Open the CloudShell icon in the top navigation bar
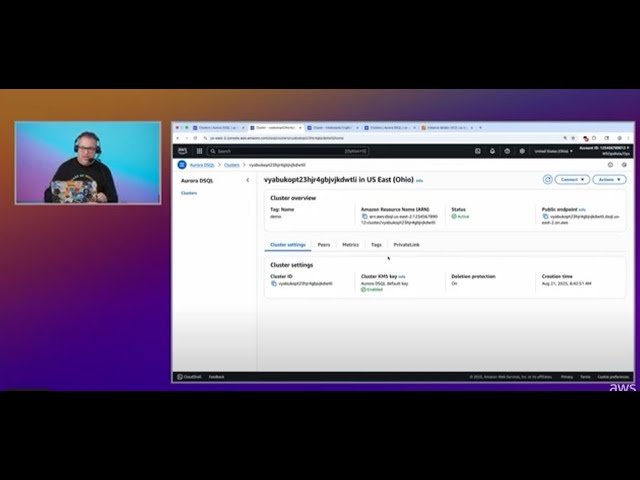Screen dimensions: 640x480 click(478, 151)
